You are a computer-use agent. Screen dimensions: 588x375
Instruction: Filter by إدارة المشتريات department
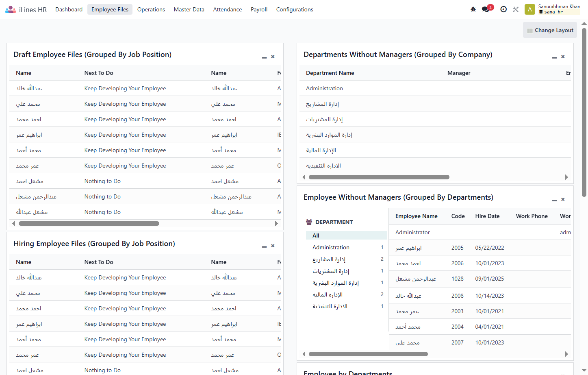[346, 271]
